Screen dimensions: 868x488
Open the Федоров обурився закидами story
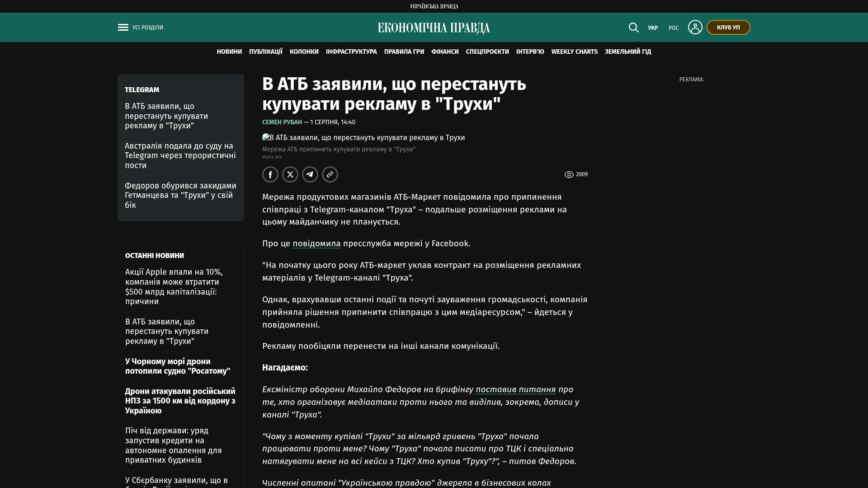click(x=180, y=196)
